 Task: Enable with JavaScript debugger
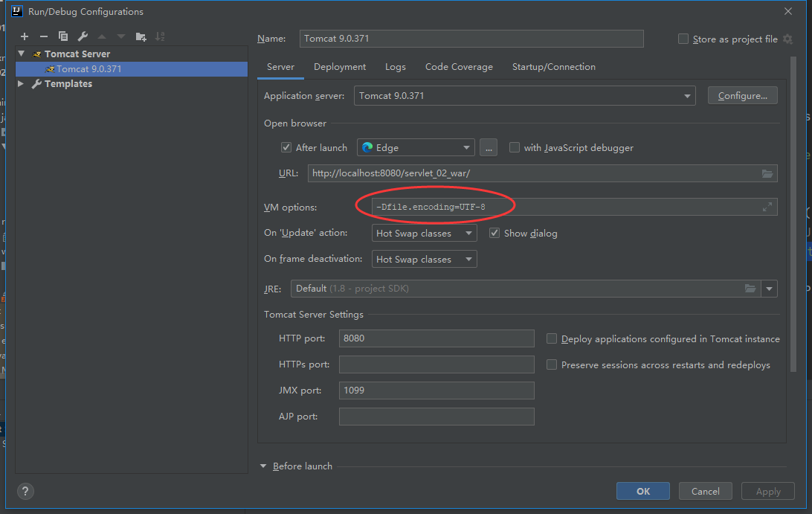point(515,148)
